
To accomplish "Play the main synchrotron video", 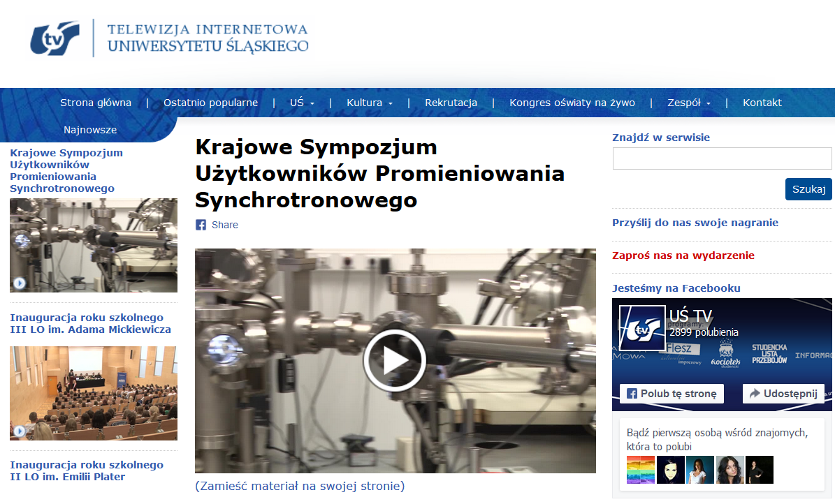I will (x=394, y=360).
